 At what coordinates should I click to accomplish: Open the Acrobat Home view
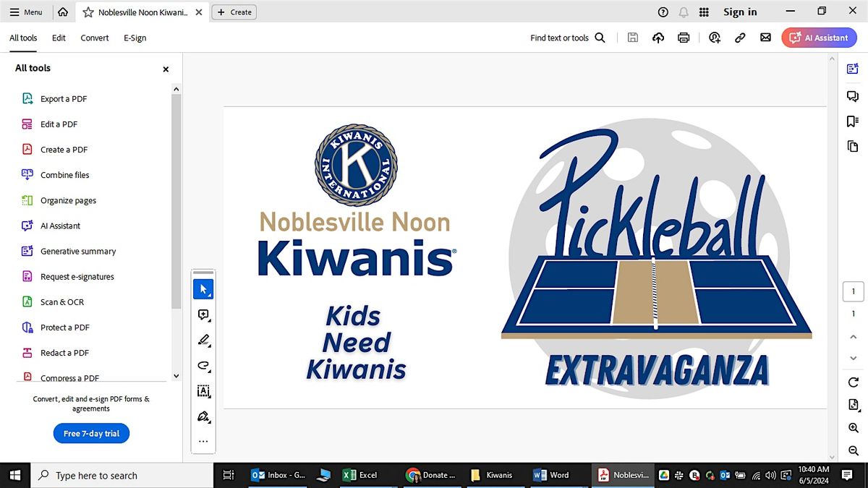63,12
